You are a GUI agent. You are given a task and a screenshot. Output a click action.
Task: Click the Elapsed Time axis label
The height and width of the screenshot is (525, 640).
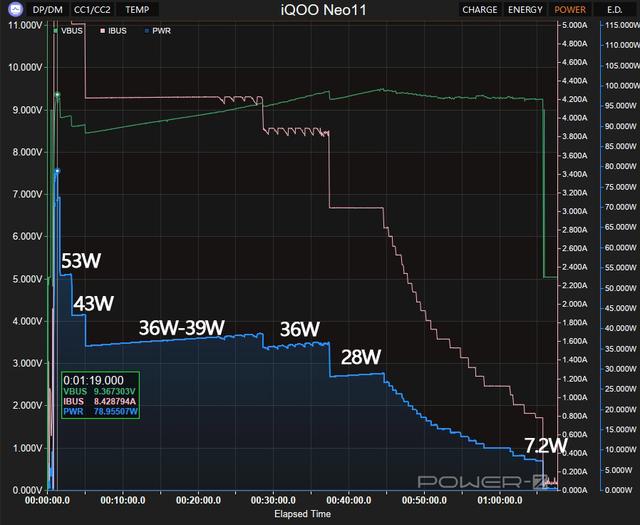[x=302, y=514]
